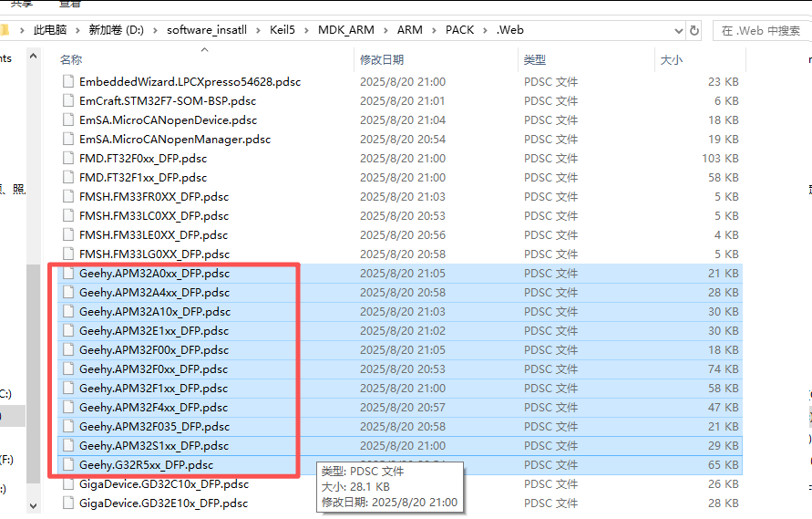The image size is (812, 519).
Task: Click the file icon of Geehy.APM32F00x_DFP.pdsc
Action: click(x=67, y=350)
